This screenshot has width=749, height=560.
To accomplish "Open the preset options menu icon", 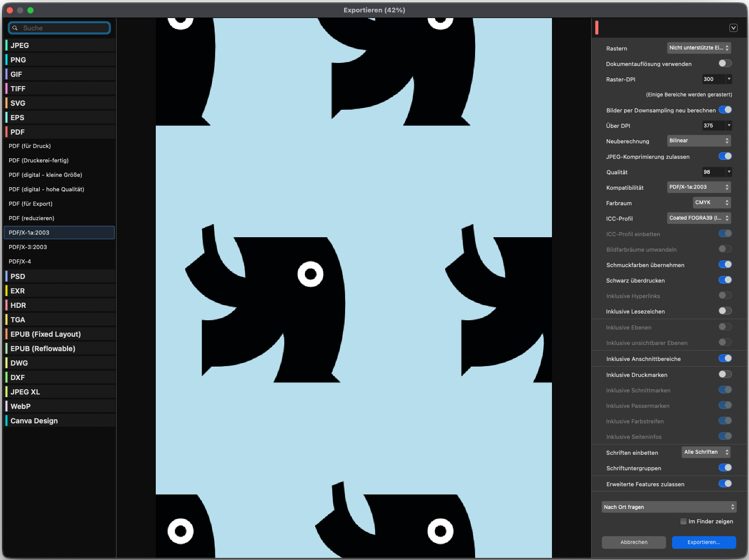I will point(734,28).
